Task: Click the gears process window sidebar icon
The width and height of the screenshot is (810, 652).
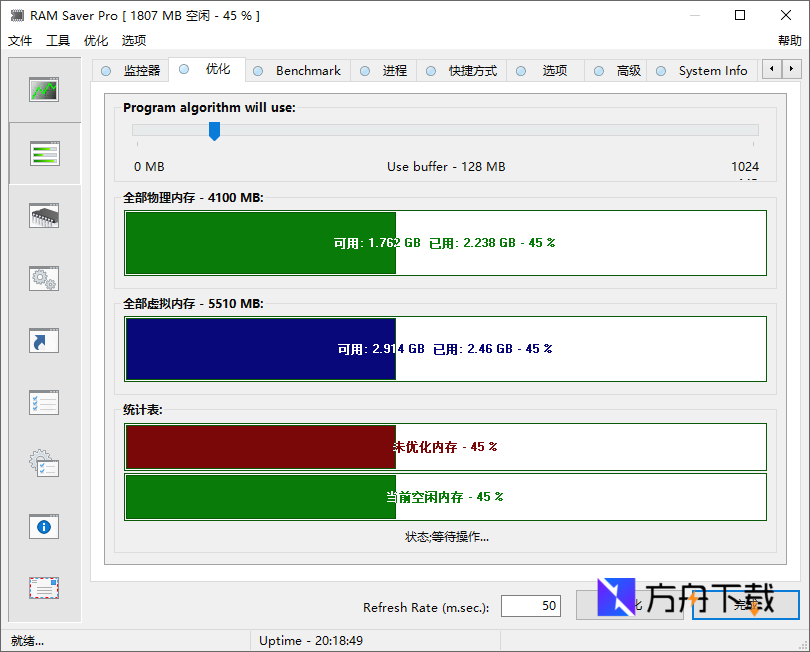Action: 43,279
